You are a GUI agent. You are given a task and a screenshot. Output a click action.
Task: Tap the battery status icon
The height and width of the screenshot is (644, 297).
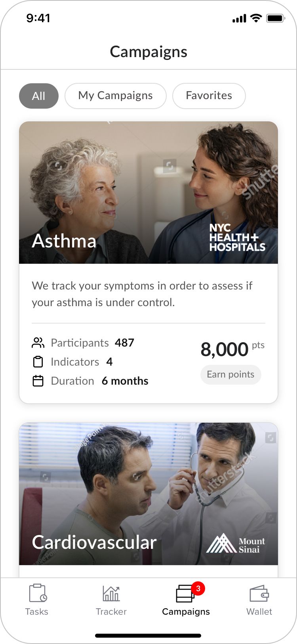click(276, 18)
